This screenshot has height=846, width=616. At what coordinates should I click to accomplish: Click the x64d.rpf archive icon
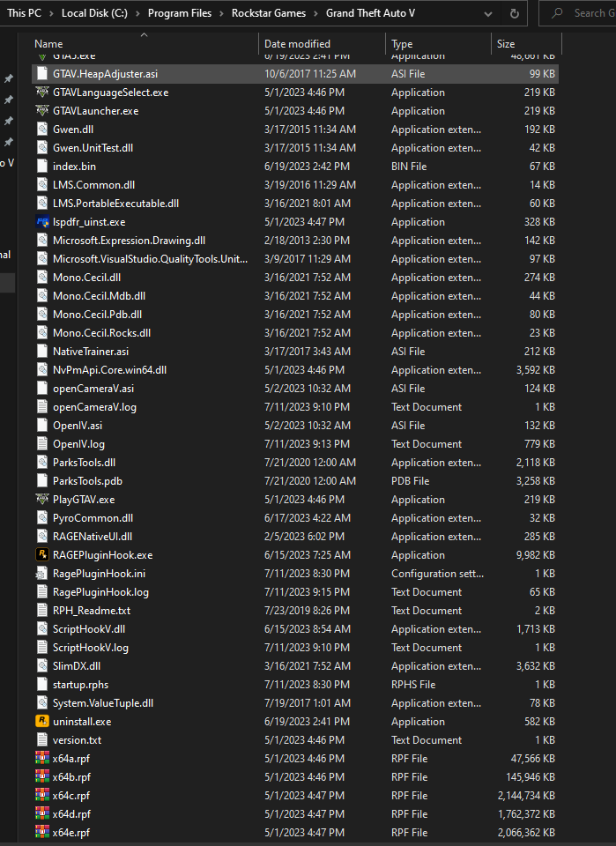tap(42, 813)
